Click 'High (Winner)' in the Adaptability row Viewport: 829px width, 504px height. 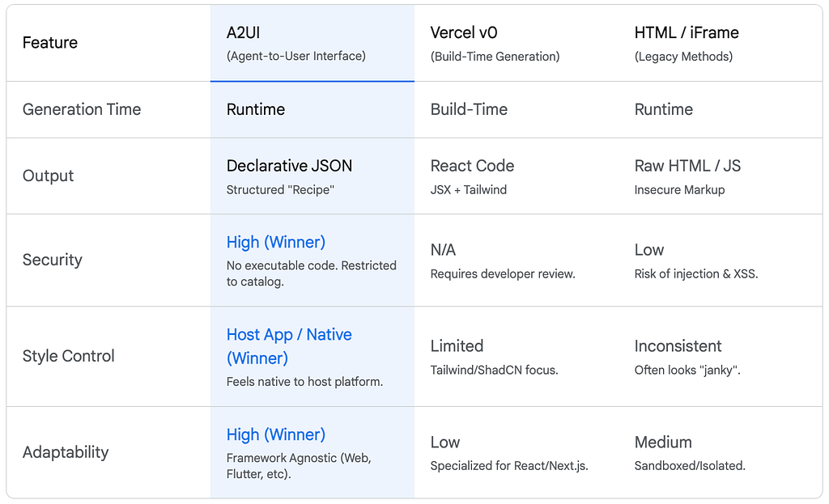pyautogui.click(x=276, y=434)
